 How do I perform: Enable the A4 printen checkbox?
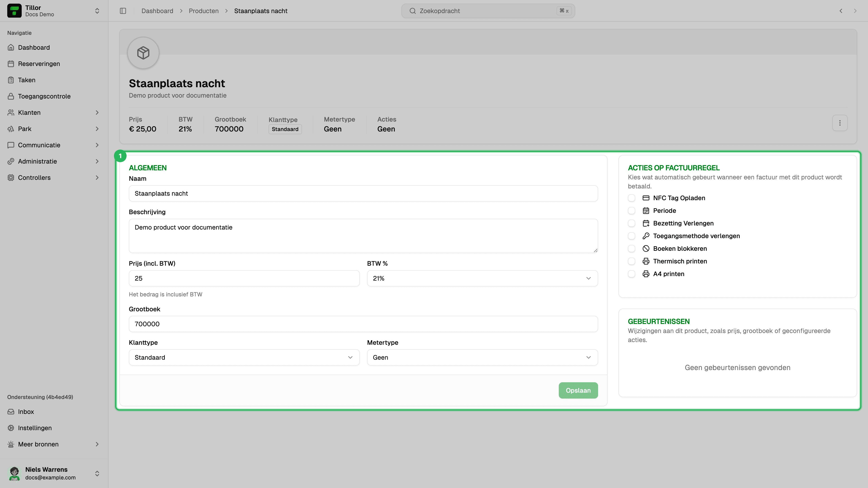pos(632,274)
